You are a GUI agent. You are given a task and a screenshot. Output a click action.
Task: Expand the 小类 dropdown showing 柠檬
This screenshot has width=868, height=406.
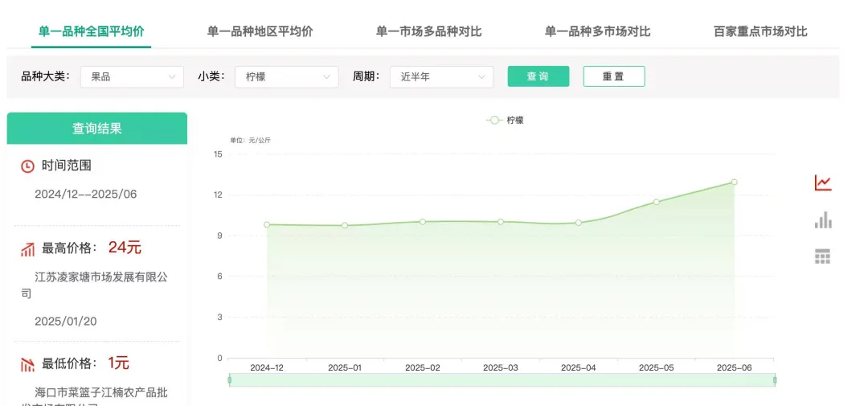[286, 77]
